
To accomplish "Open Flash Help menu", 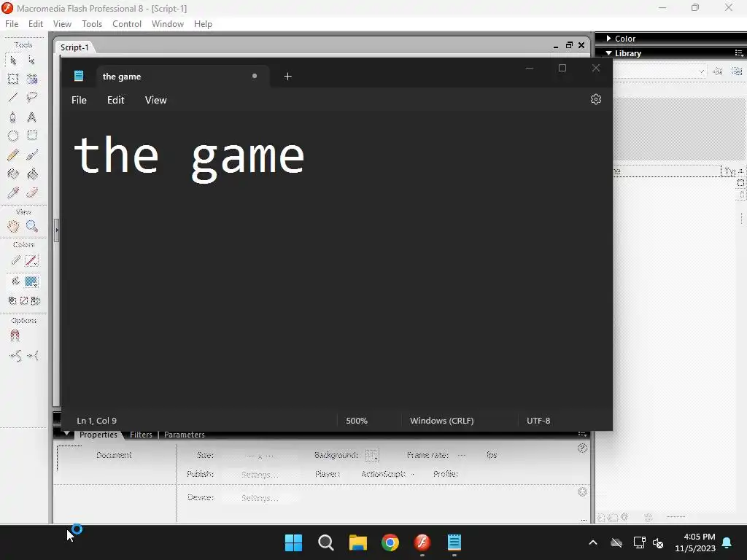I will click(203, 24).
